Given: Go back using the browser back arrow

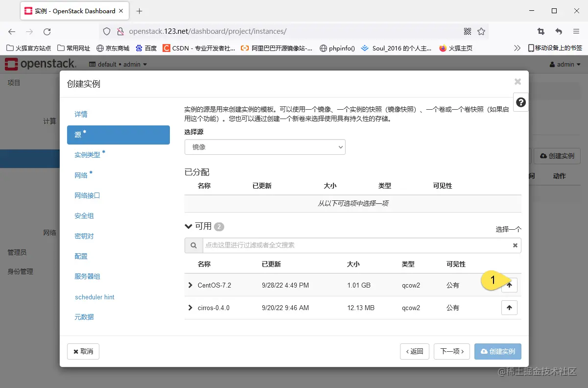Looking at the screenshot, I should pos(11,31).
